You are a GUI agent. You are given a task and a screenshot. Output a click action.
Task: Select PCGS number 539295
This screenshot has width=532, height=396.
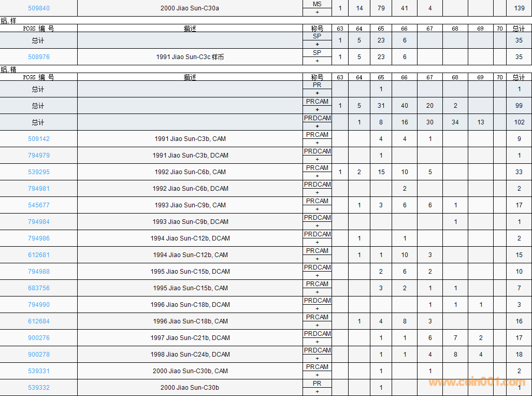point(39,172)
